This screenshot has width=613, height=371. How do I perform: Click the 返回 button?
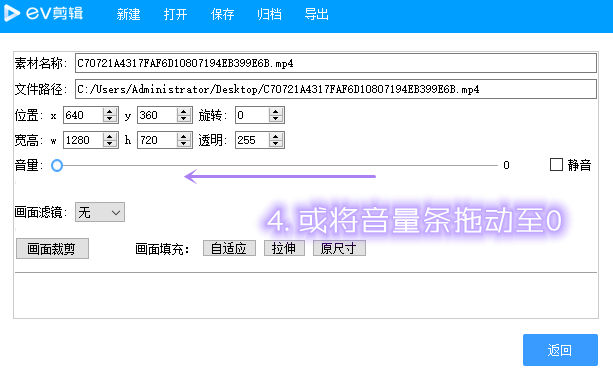[x=560, y=350]
